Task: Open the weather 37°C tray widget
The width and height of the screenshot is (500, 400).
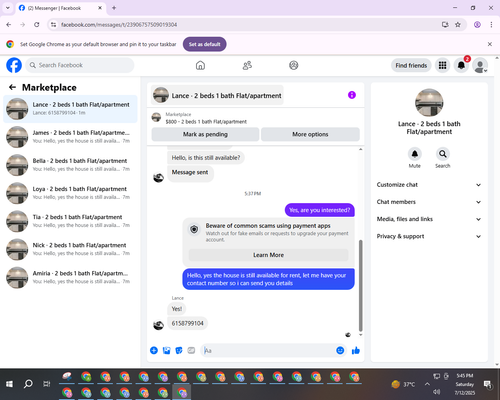Action: [x=404, y=384]
